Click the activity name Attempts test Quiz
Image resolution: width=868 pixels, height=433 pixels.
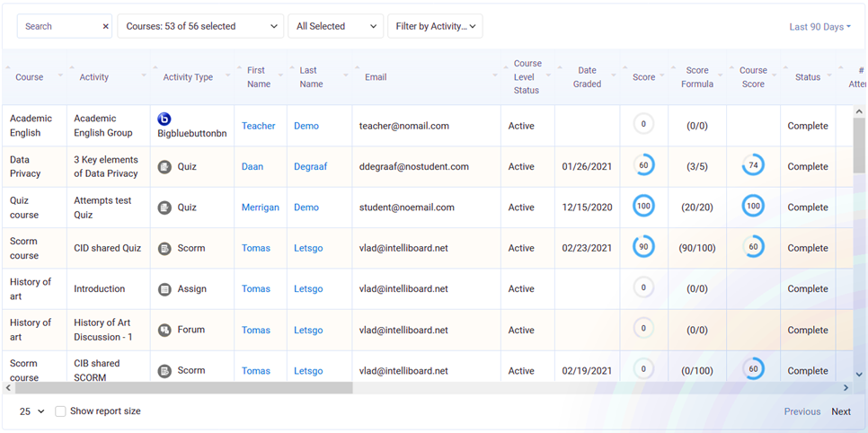[103, 208]
